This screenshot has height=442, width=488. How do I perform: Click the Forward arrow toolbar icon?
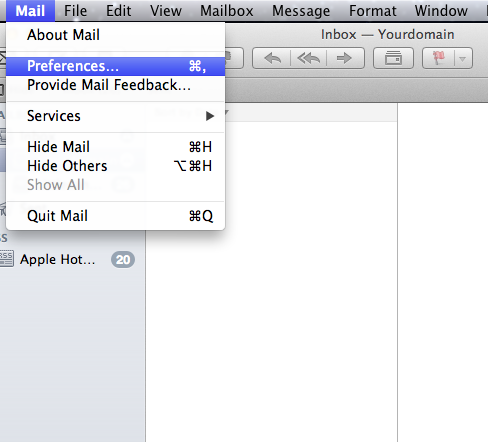tap(345, 58)
